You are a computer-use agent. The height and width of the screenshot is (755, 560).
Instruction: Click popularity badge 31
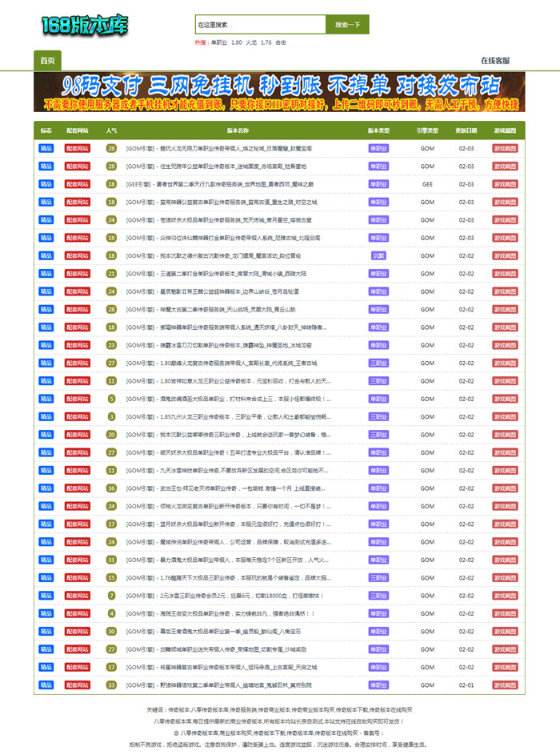[111, 560]
